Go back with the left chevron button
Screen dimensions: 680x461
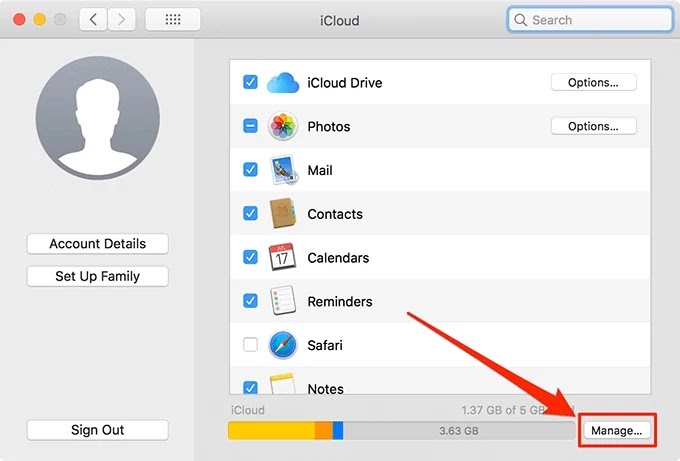(x=93, y=20)
